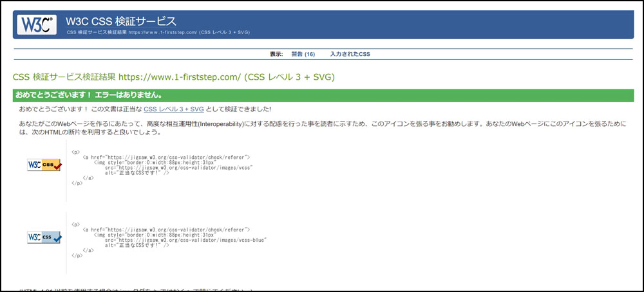Click the W3C CSS 検証サービス title
Image resolution: width=644 pixels, height=292 pixels.
pyautogui.click(x=121, y=21)
